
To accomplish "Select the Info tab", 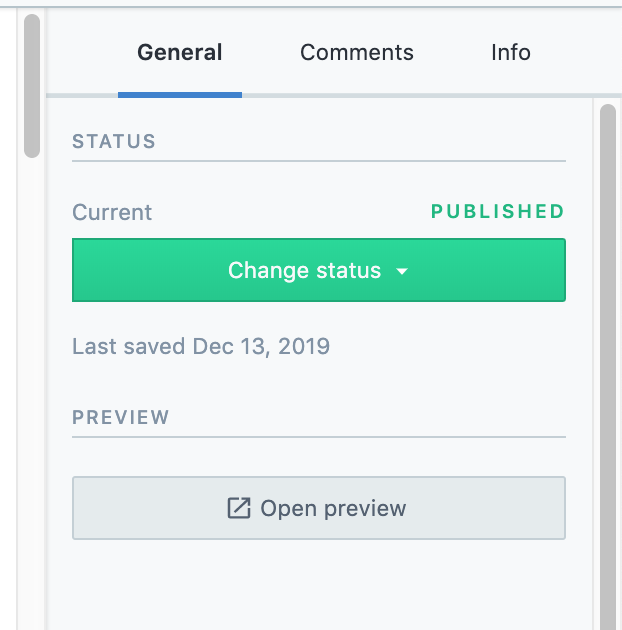I will click(511, 53).
